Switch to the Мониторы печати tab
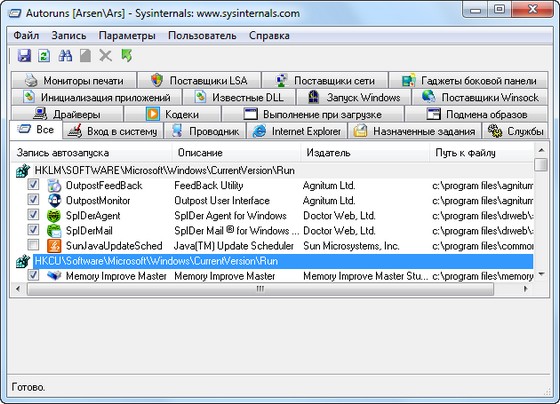 [74, 80]
